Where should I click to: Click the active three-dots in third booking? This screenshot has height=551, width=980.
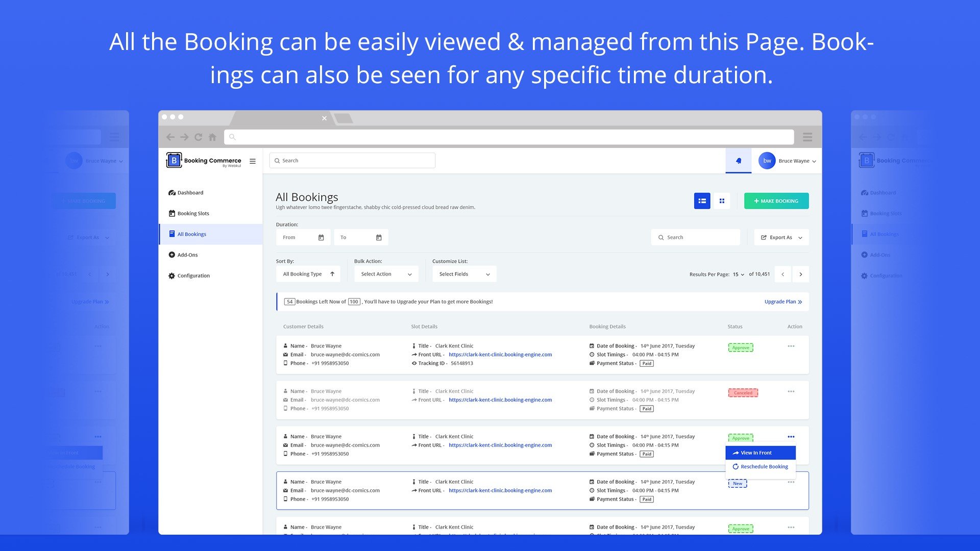tap(791, 437)
